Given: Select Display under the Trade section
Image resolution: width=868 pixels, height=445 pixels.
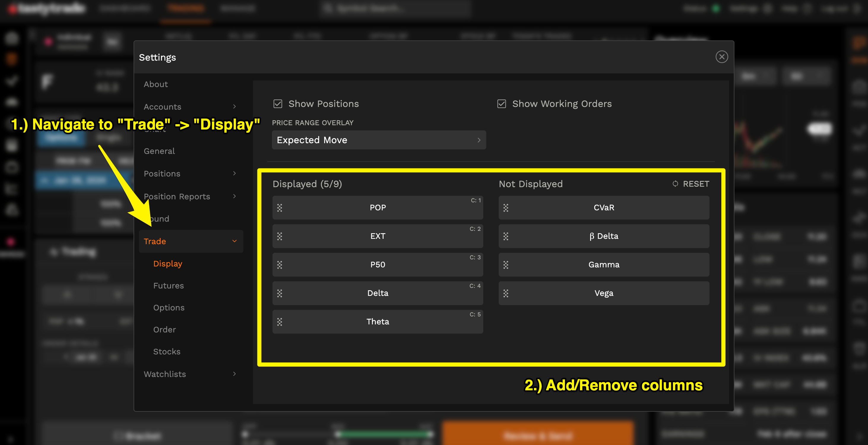Looking at the screenshot, I should click(168, 263).
